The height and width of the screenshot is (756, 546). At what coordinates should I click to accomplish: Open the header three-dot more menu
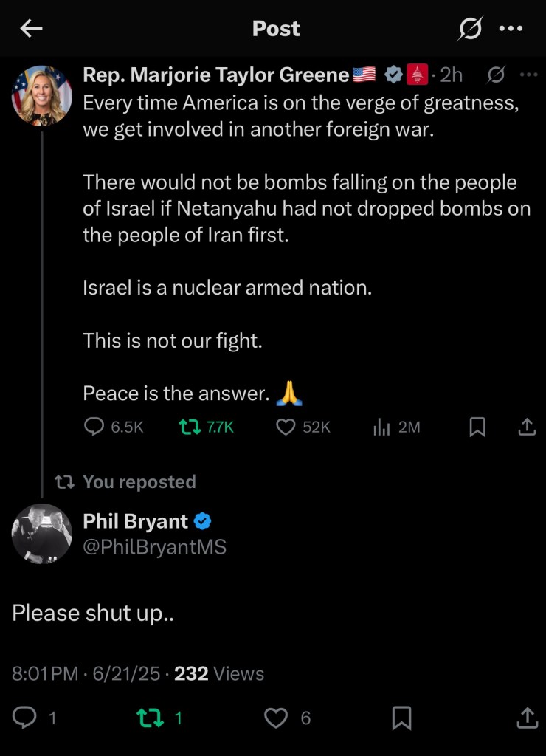pyautogui.click(x=511, y=29)
